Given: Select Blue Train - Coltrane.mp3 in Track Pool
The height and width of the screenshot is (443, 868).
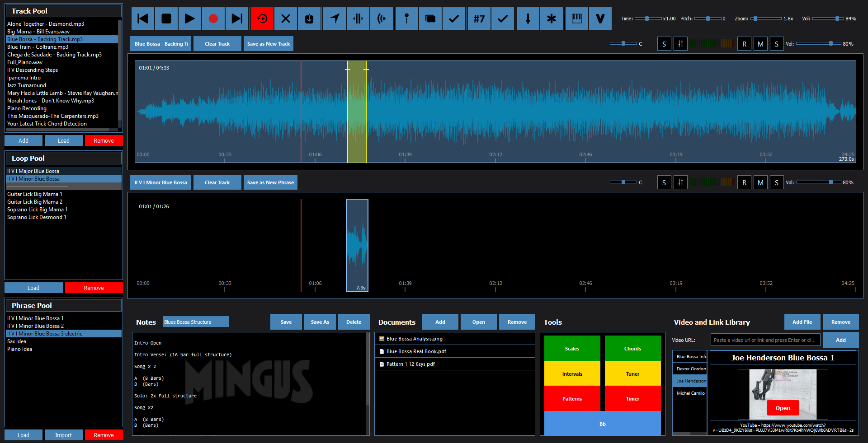Looking at the screenshot, I should 38,47.
